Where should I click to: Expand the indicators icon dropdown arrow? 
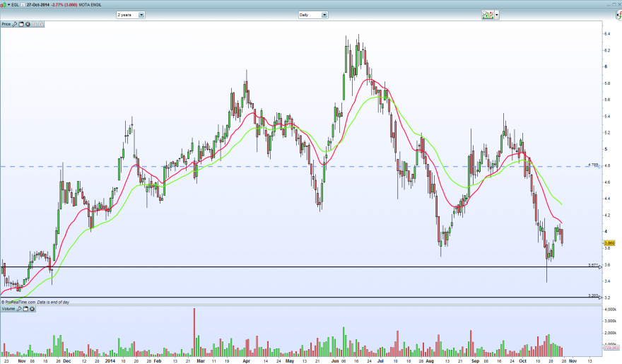(x=497, y=16)
